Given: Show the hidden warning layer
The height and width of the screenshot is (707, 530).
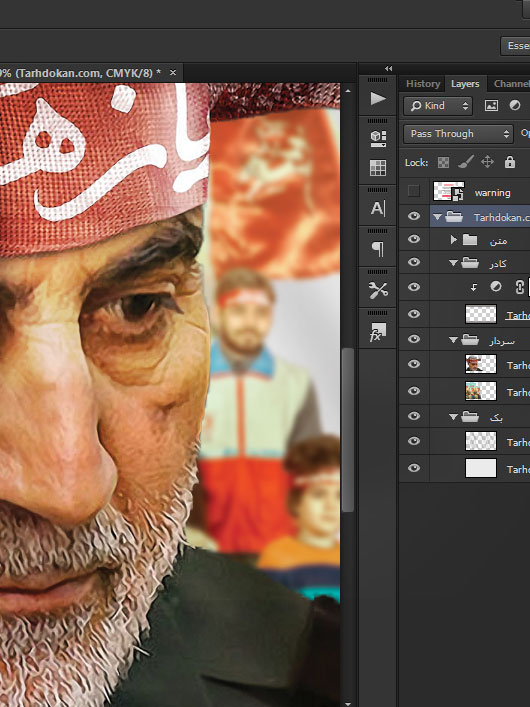Looking at the screenshot, I should click(414, 191).
